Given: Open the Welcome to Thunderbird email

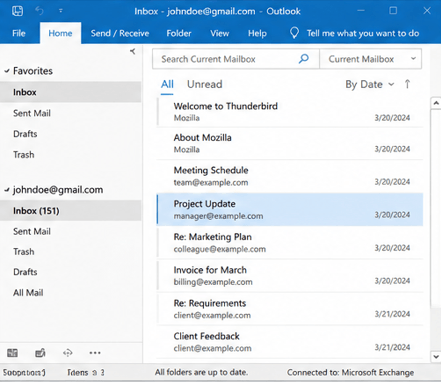Looking at the screenshot, I should (x=290, y=112).
